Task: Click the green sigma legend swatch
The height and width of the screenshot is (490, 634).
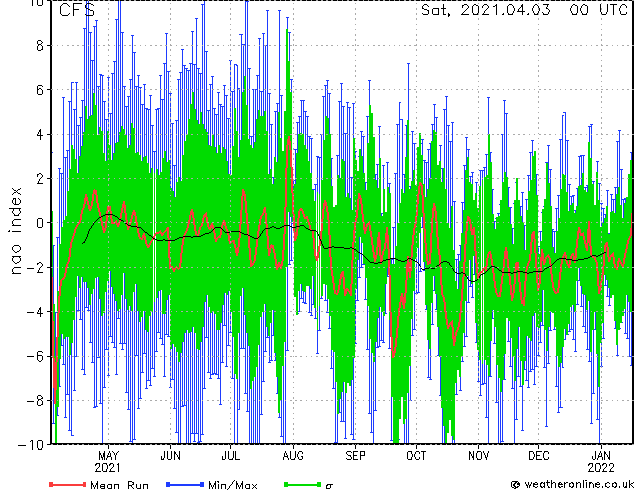Action: pos(302,484)
